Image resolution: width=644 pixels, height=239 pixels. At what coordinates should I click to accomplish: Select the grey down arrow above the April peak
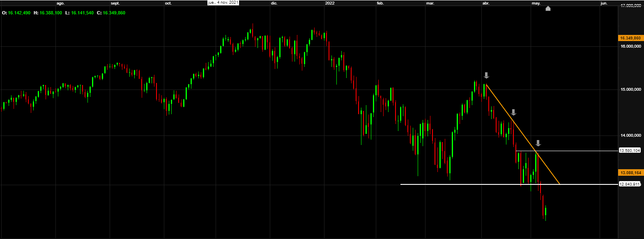click(x=486, y=75)
